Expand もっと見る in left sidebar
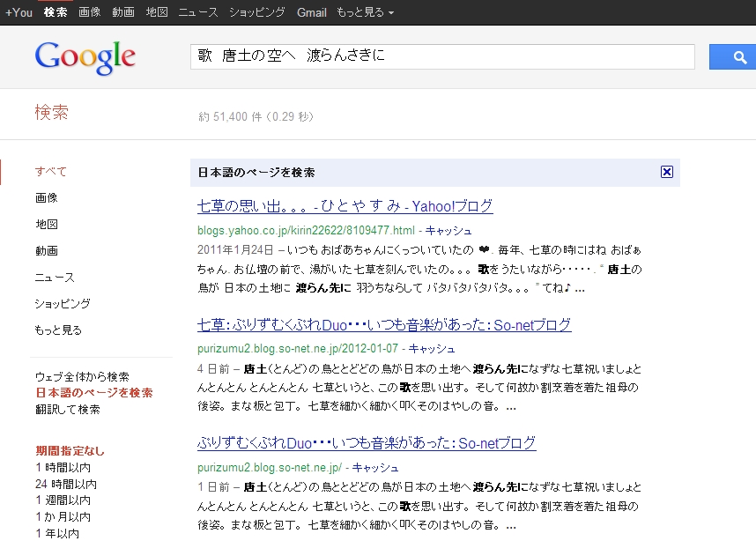The height and width of the screenshot is (541, 756). coord(58,330)
